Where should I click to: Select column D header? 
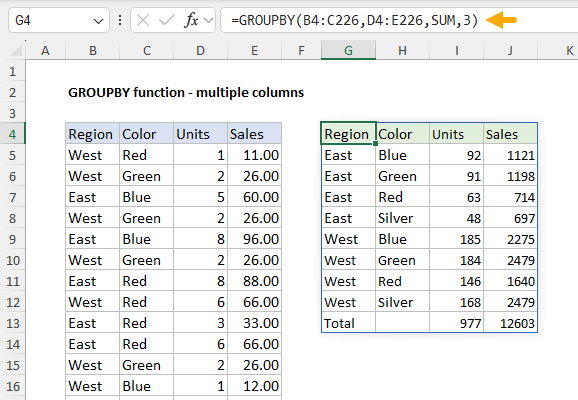(x=200, y=51)
